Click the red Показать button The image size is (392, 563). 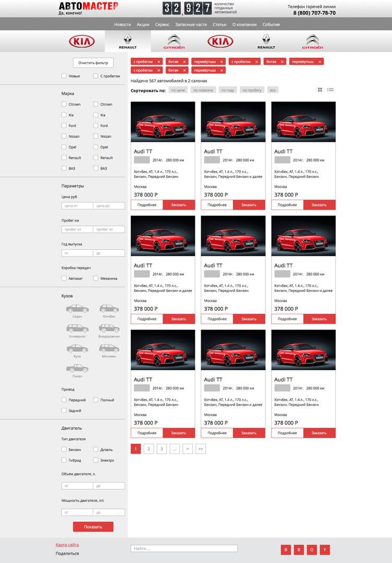point(93,527)
